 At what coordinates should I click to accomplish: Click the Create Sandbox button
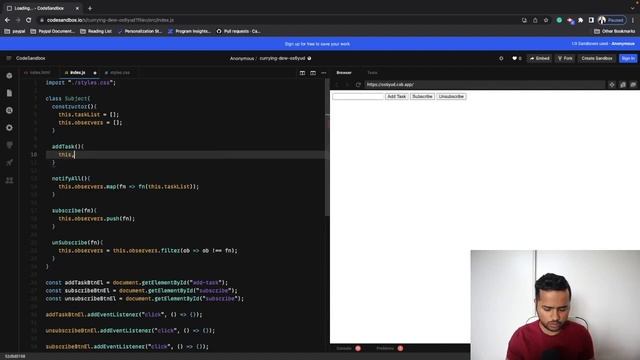pos(597,58)
